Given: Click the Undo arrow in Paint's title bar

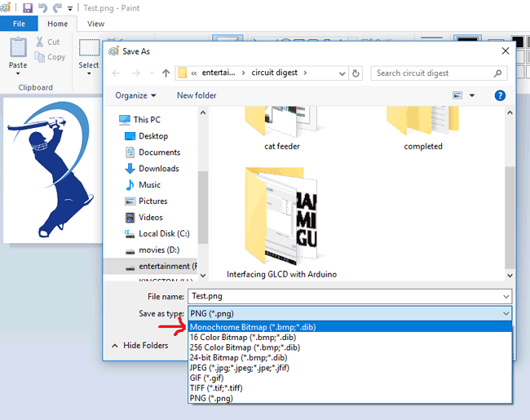Looking at the screenshot, I should pyautogui.click(x=43, y=8).
